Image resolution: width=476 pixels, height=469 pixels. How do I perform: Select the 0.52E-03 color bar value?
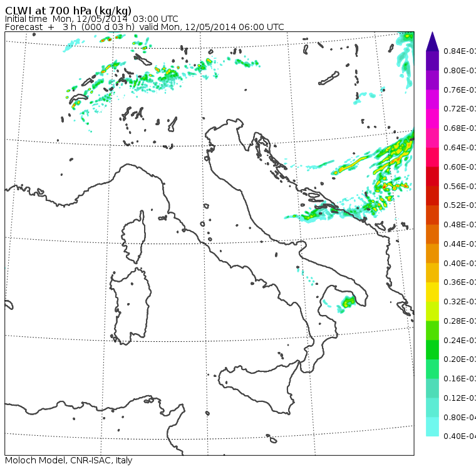click(x=460, y=205)
